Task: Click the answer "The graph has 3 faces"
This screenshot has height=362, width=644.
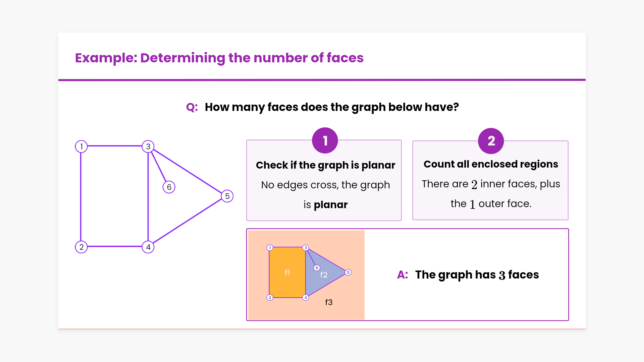Action: pos(477,275)
